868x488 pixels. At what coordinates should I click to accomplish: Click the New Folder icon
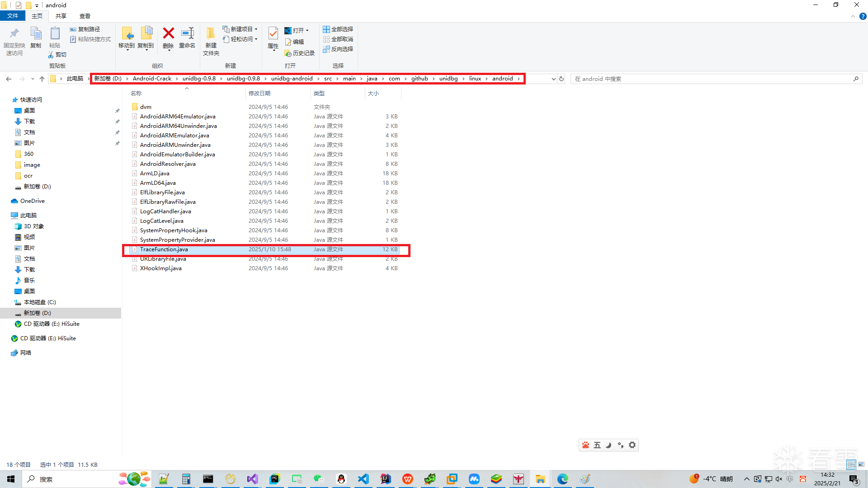point(211,34)
